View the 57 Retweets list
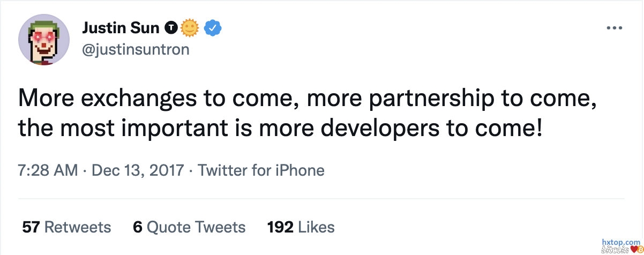The height and width of the screenshot is (255, 644). (x=66, y=227)
